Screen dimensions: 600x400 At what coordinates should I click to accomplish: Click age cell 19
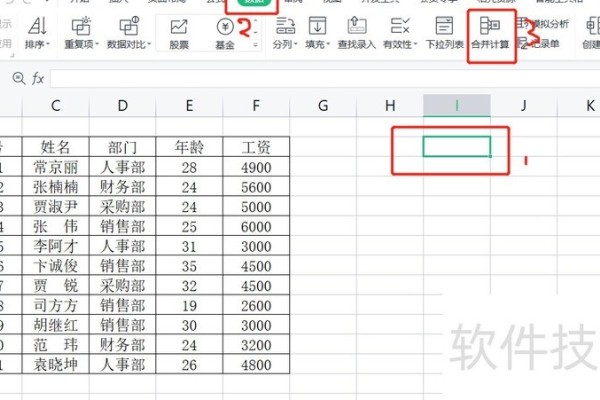click(189, 305)
